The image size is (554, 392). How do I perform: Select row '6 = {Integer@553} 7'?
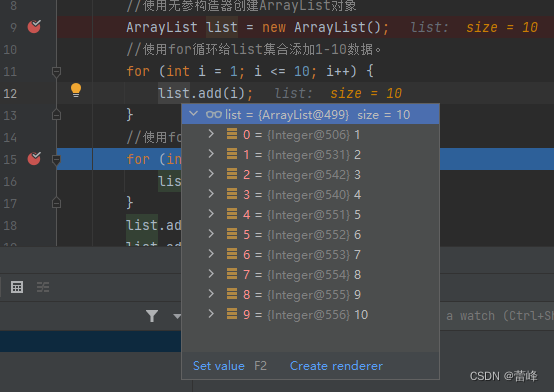click(x=311, y=254)
